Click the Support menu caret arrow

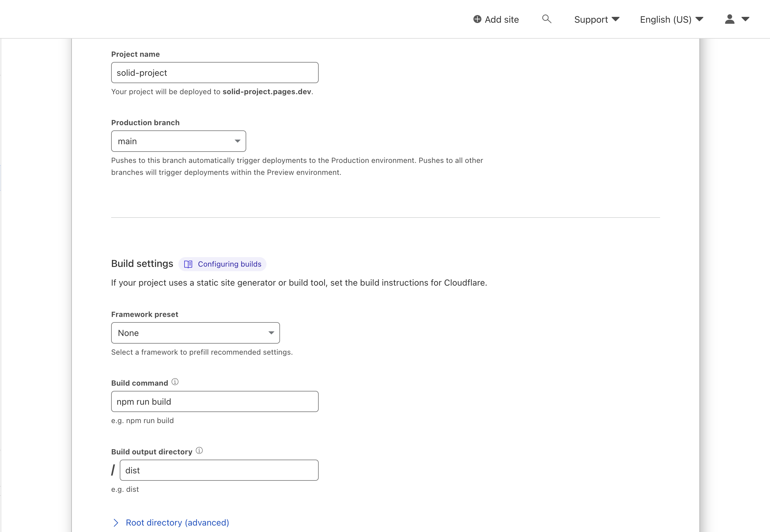pyautogui.click(x=616, y=19)
